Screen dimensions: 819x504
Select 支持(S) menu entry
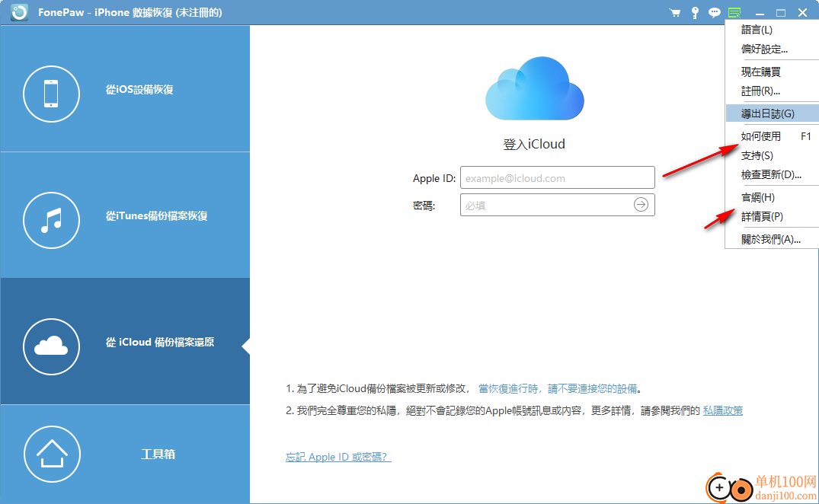pos(772,155)
